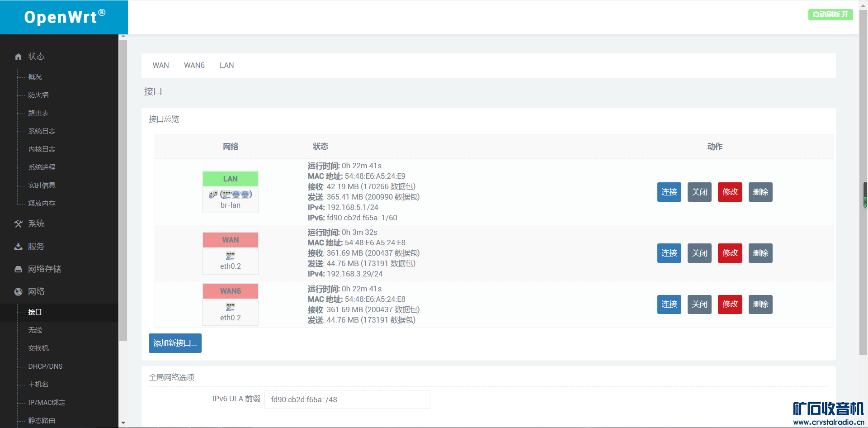The height and width of the screenshot is (428, 868).
Task: Open 概况 in the sidebar
Action: tap(35, 77)
